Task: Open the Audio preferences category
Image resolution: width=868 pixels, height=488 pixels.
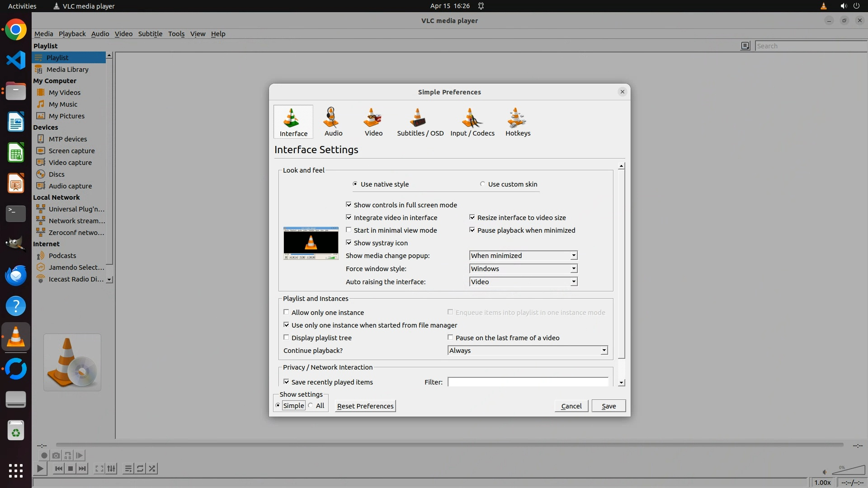Action: tap(333, 122)
